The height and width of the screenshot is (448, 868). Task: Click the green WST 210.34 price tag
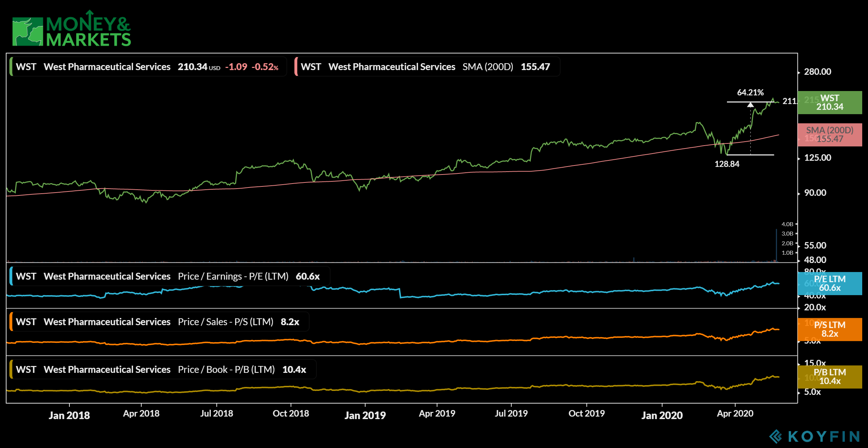click(830, 103)
